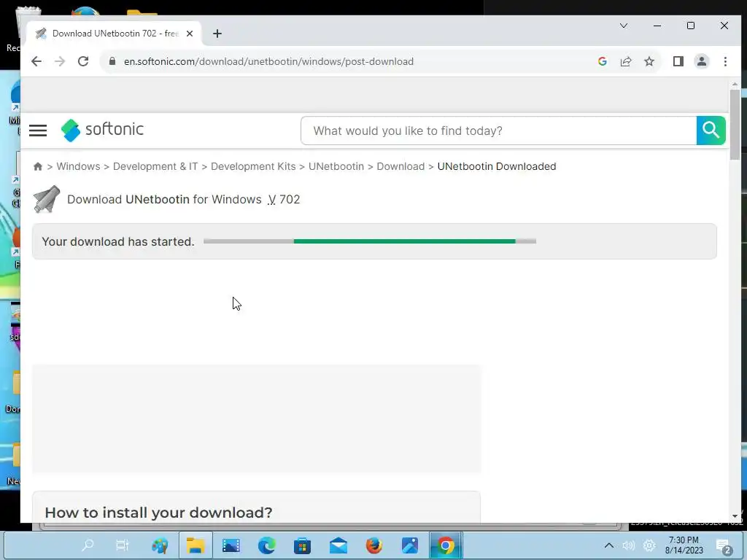Select the Download UNetbootin 702 tab
Screen dimensions: 747x560
[x=115, y=34]
